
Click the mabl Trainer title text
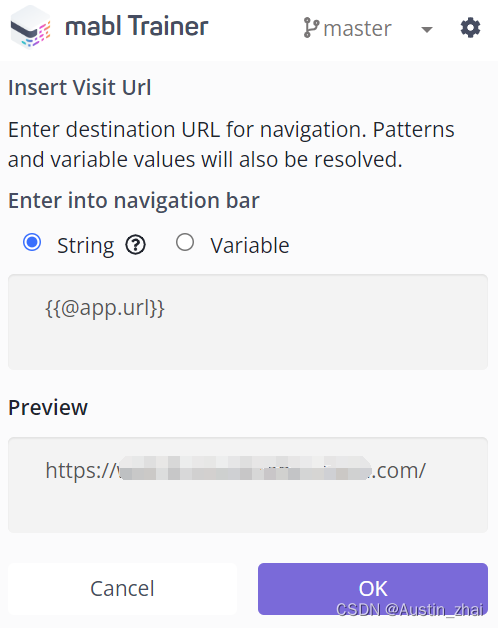[x=137, y=26]
